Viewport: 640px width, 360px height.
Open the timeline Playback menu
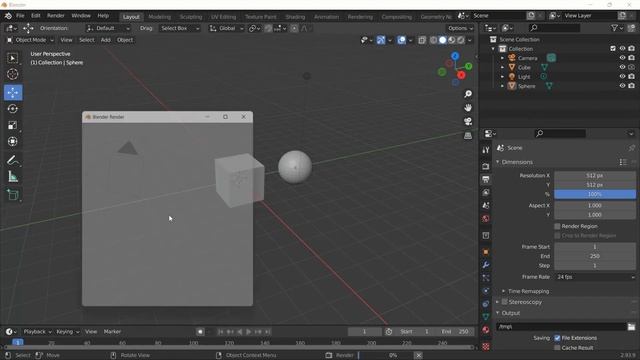tap(37, 332)
